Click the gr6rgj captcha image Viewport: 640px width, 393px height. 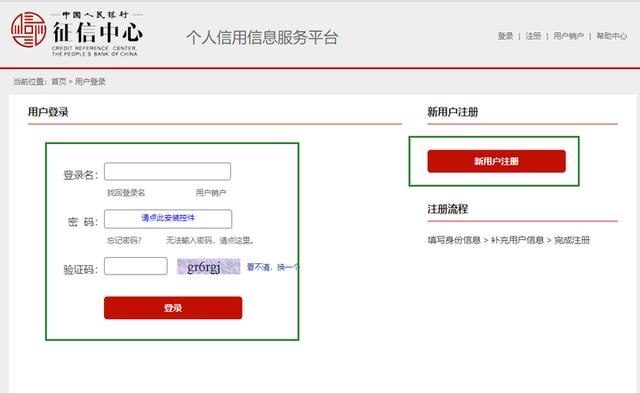pos(209,266)
